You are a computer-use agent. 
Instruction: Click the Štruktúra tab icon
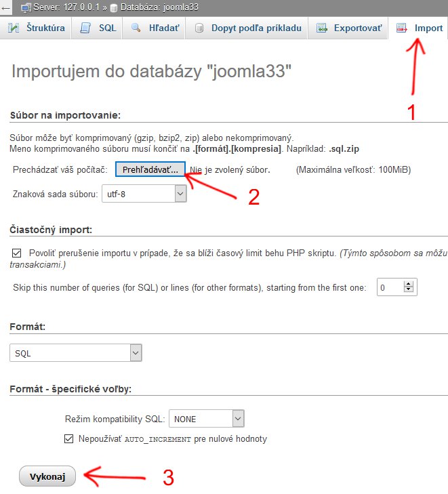14,28
